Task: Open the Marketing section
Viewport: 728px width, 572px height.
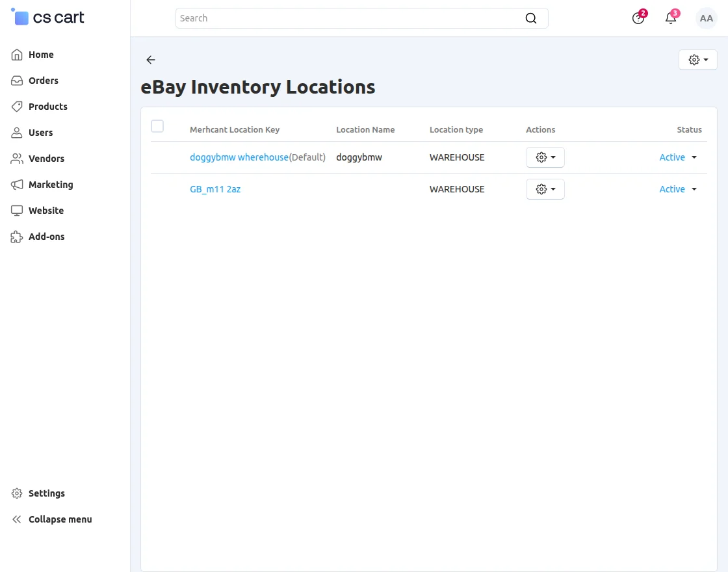Action: pyautogui.click(x=51, y=185)
